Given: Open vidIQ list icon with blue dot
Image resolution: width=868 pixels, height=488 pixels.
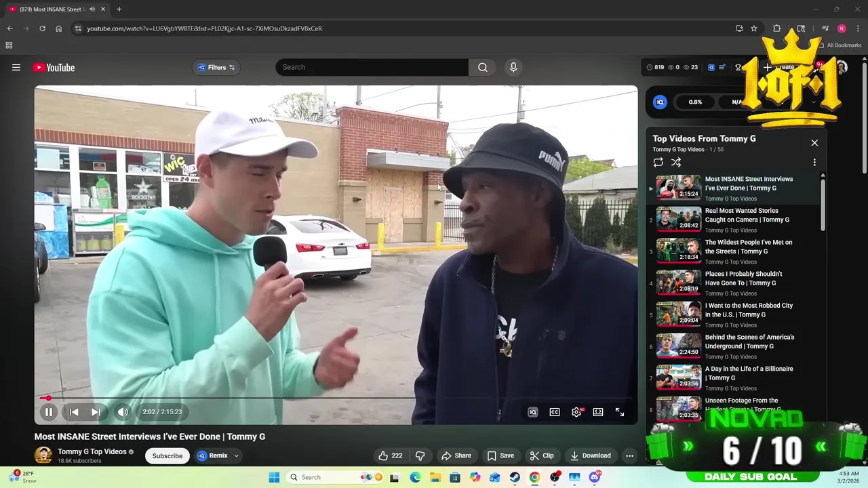Looking at the screenshot, I should (x=722, y=67).
